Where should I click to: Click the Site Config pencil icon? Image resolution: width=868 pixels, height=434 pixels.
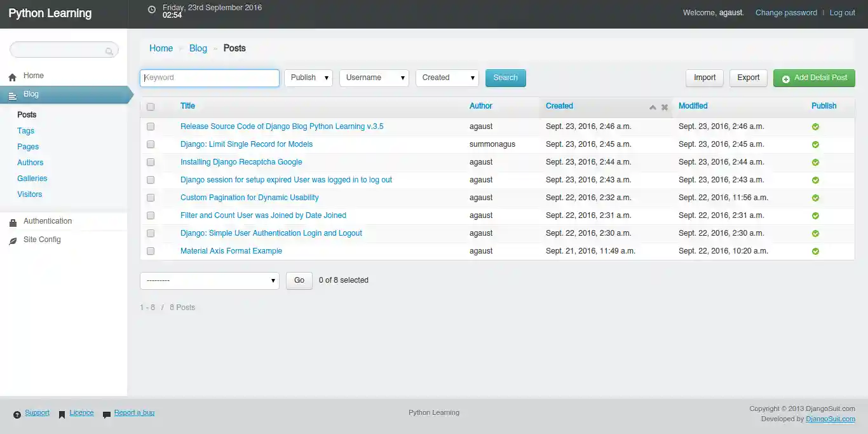11,240
